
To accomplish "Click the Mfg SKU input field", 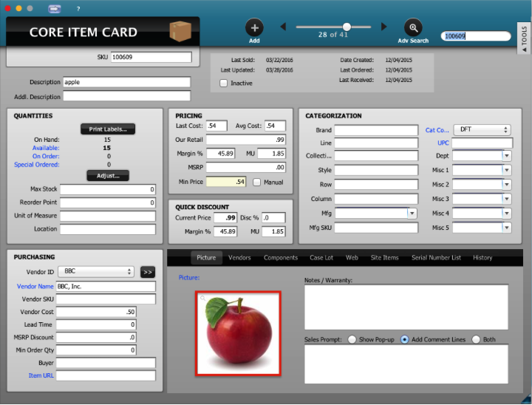I will [x=376, y=228].
